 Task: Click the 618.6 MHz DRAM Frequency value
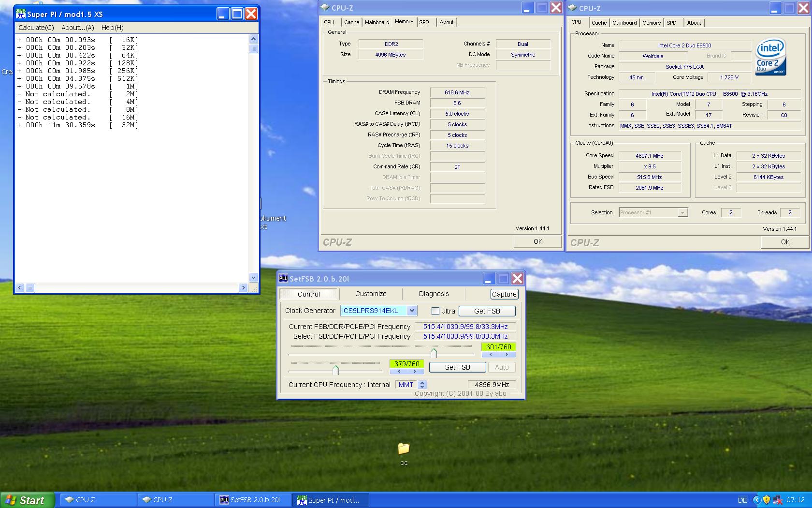(x=457, y=92)
